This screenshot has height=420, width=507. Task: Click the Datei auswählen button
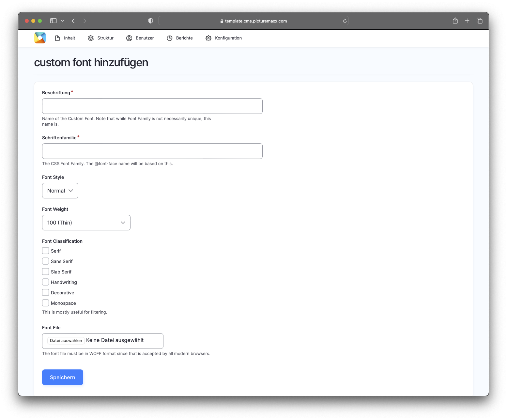[66, 341]
